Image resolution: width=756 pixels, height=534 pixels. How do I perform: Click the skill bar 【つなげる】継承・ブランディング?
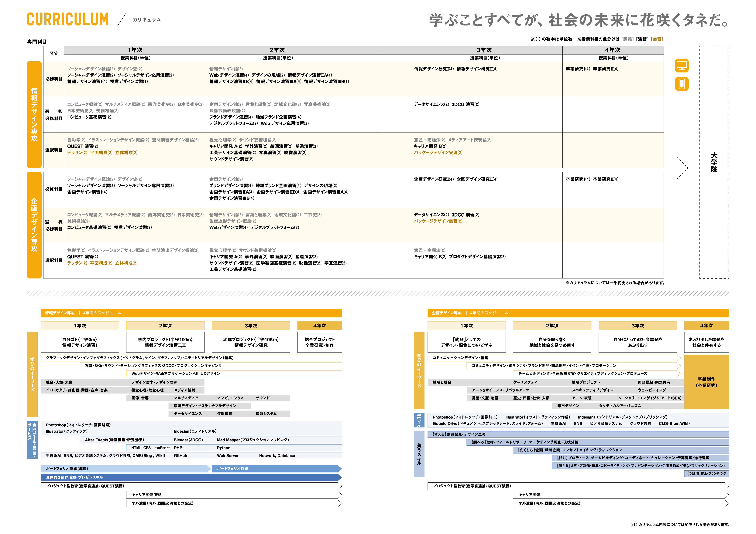706,474
